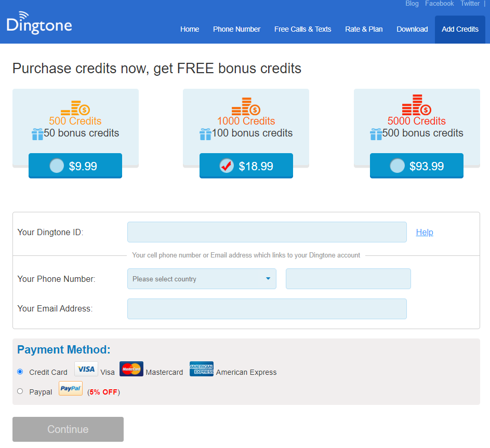490x448 pixels.
Task: Focus the phone number input field
Action: click(348, 279)
